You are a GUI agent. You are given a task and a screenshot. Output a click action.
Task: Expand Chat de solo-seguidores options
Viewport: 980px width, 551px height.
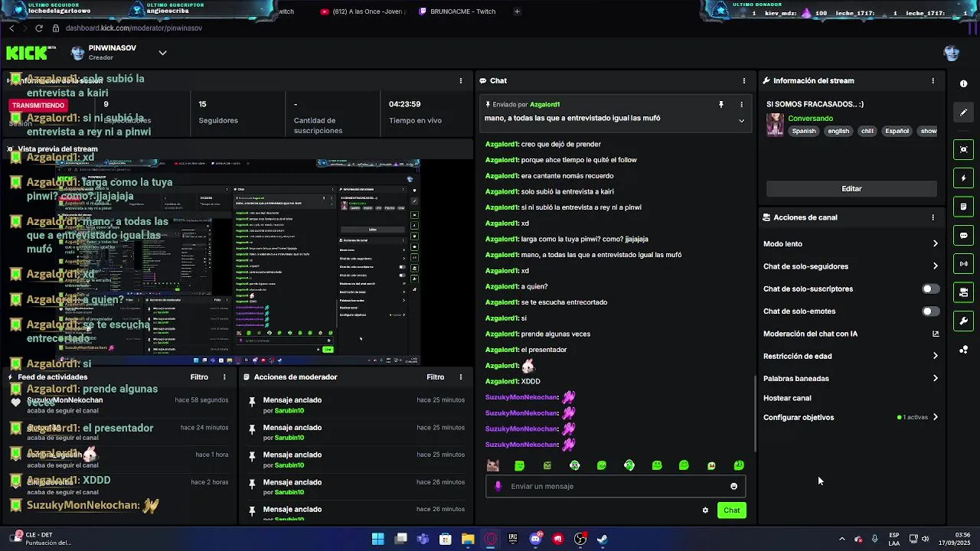click(x=935, y=266)
